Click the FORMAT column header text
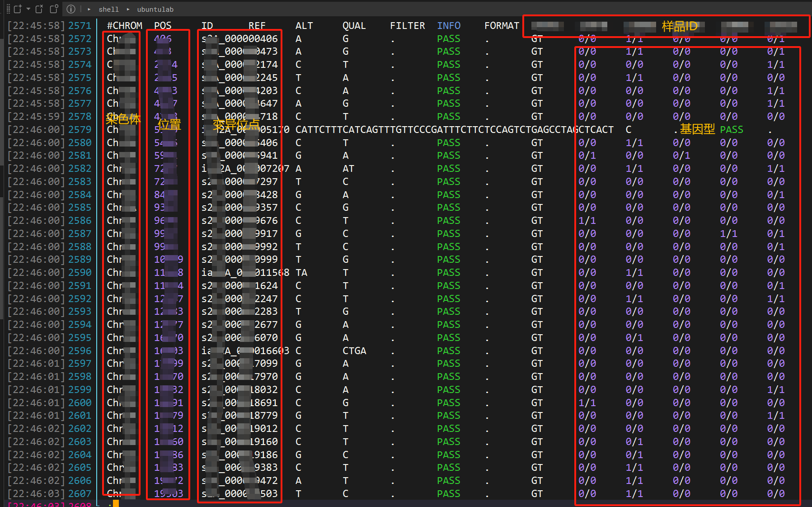This screenshot has width=812, height=507. coord(502,26)
